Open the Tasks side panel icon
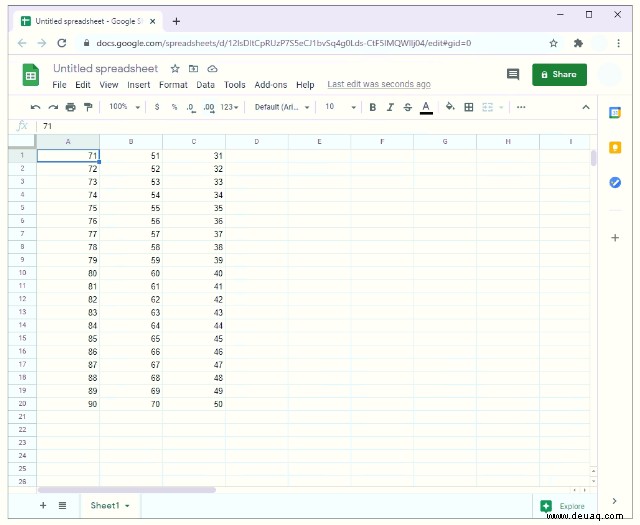 tap(615, 182)
